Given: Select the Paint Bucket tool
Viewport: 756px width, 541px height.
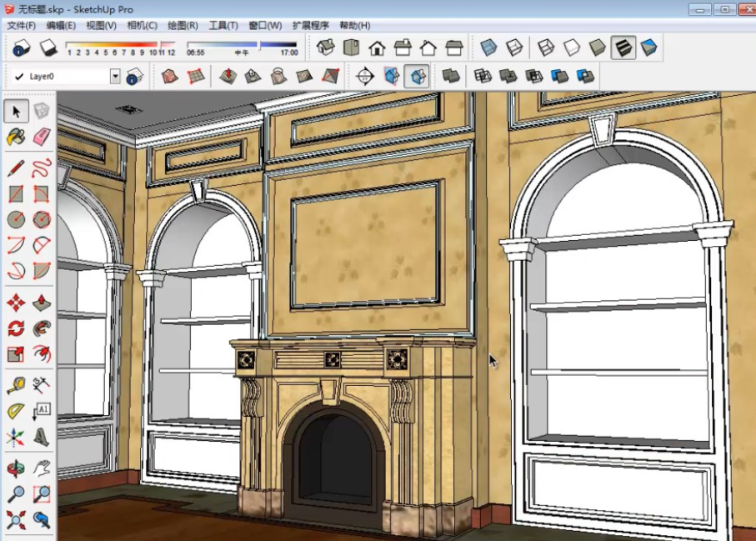Looking at the screenshot, I should pyautogui.click(x=16, y=137).
